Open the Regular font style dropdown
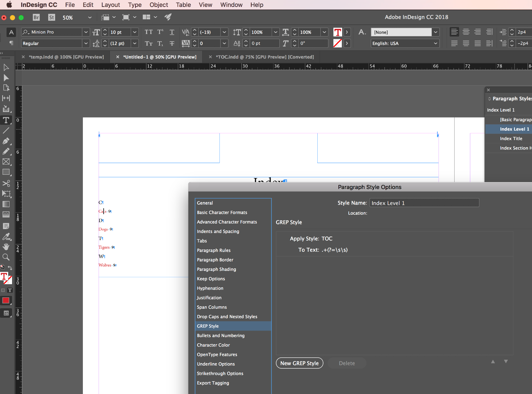Image resolution: width=532 pixels, height=394 pixels. [x=86, y=43]
